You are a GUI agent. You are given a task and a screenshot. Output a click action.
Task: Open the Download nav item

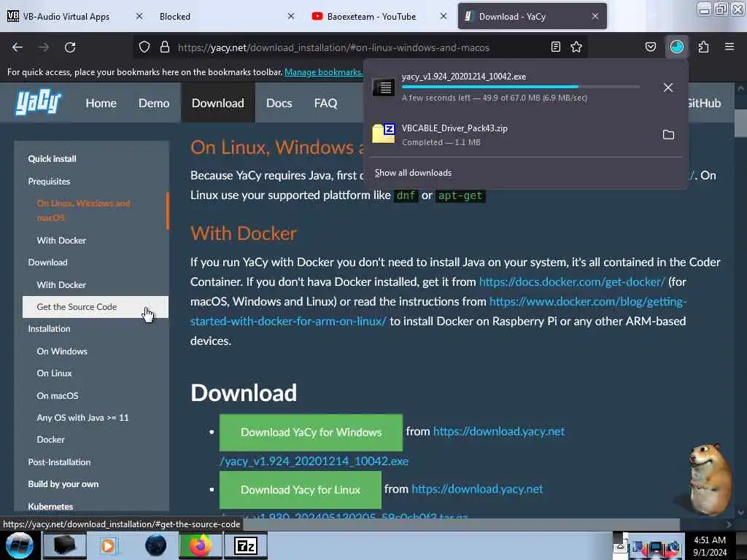click(x=217, y=103)
